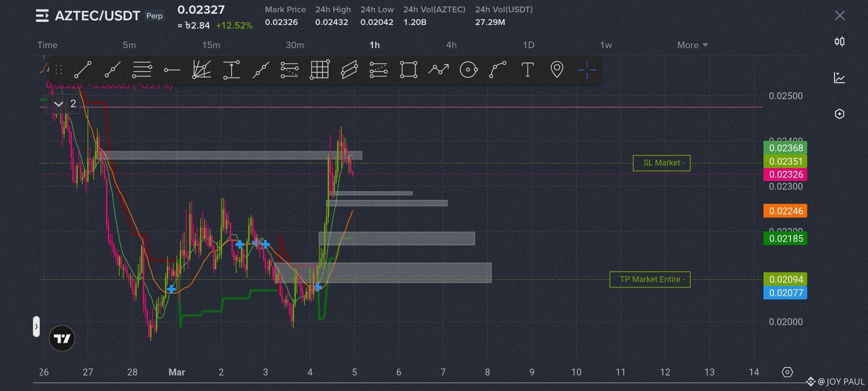Open the AZTEC/USDT pair selector menu
Screen dimensions: 868x391
pyautogui.click(x=42, y=16)
